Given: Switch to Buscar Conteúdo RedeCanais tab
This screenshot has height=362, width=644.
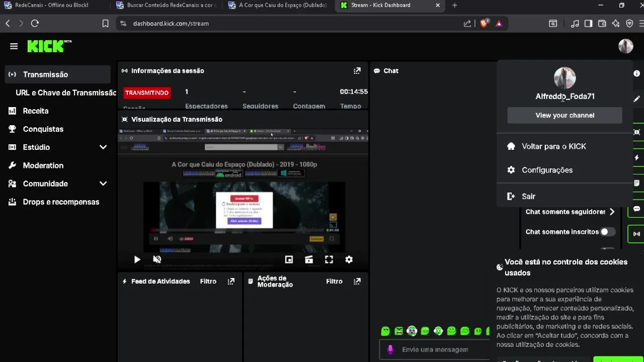Looking at the screenshot, I should point(166,5).
